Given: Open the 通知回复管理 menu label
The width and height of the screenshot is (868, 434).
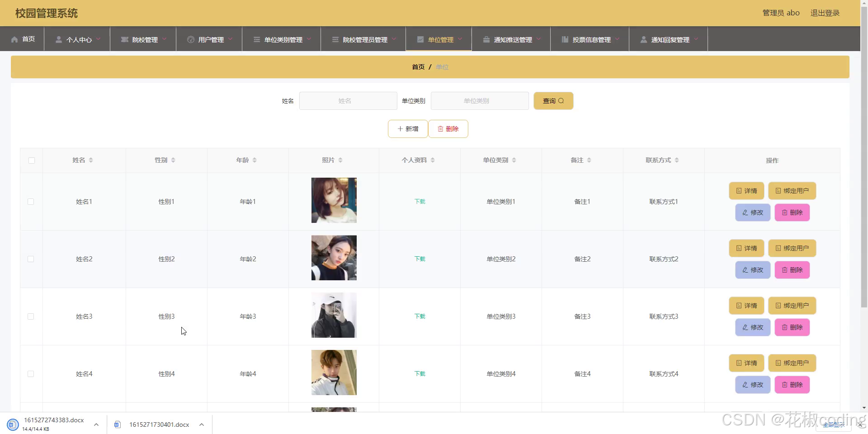Looking at the screenshot, I should tap(670, 40).
